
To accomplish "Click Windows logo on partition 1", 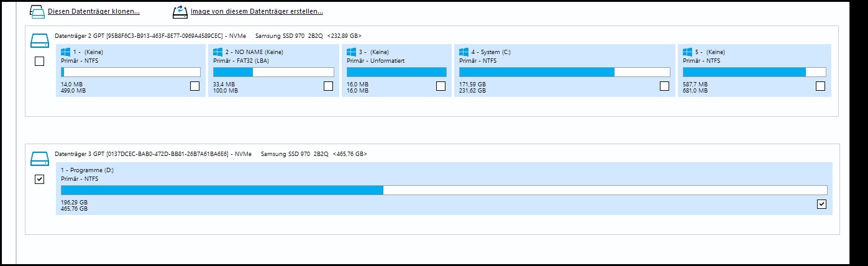I will (65, 52).
